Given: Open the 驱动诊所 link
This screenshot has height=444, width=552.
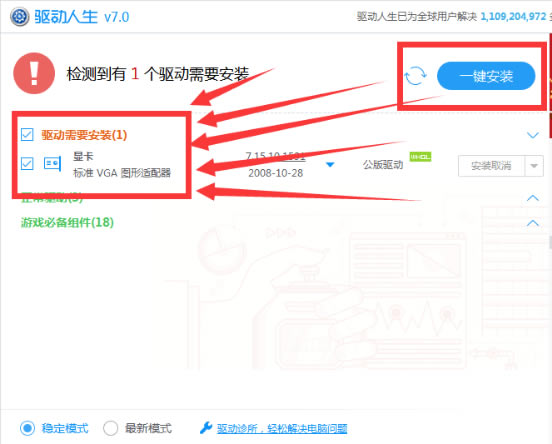Looking at the screenshot, I should pos(282,429).
